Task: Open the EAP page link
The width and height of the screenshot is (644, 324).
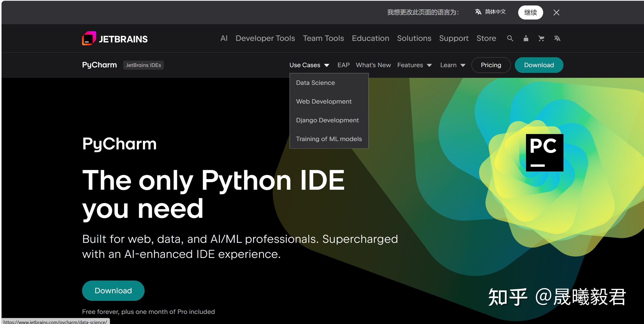Action: point(343,65)
